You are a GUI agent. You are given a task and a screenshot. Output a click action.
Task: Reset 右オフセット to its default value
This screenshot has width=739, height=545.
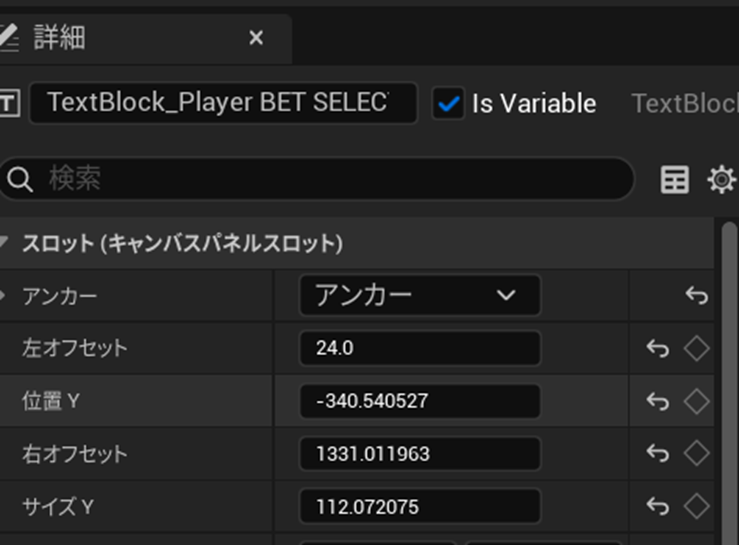click(x=657, y=453)
